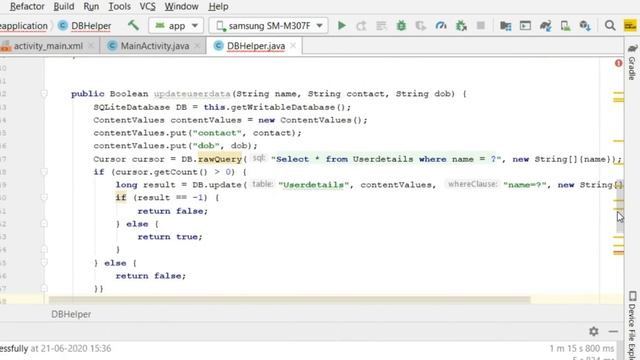Viewport: 640px width, 360px height.
Task: Open the VCS menu
Action: point(147,7)
